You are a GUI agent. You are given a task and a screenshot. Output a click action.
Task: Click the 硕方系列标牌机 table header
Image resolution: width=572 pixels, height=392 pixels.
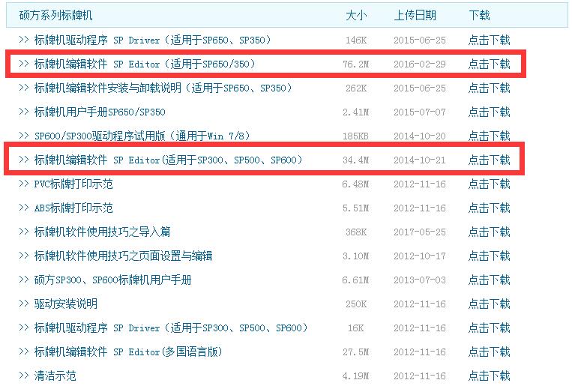click(x=56, y=15)
